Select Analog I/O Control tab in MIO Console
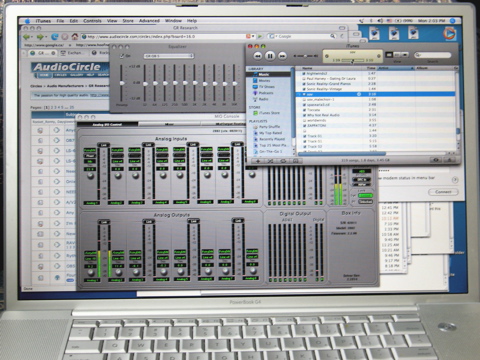The height and width of the screenshot is (360, 480). coord(107,124)
